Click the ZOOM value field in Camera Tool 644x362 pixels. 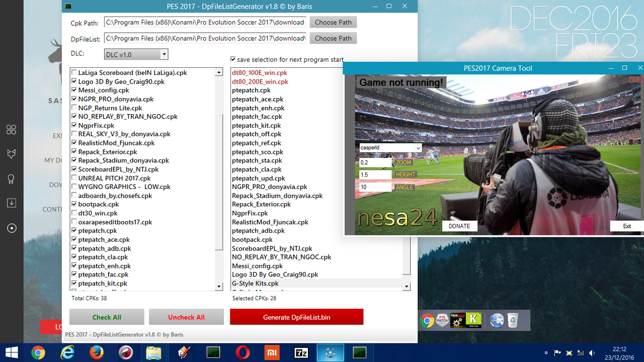[375, 163]
